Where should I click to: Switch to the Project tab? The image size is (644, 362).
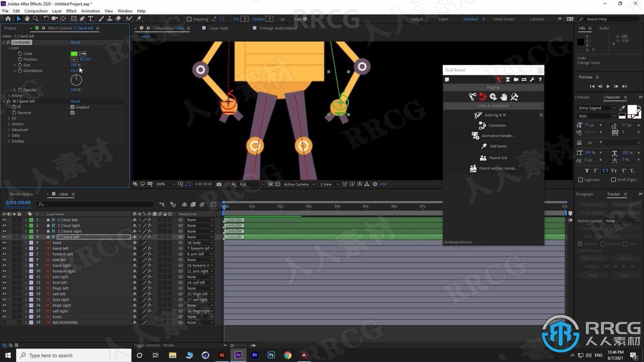tap(11, 28)
